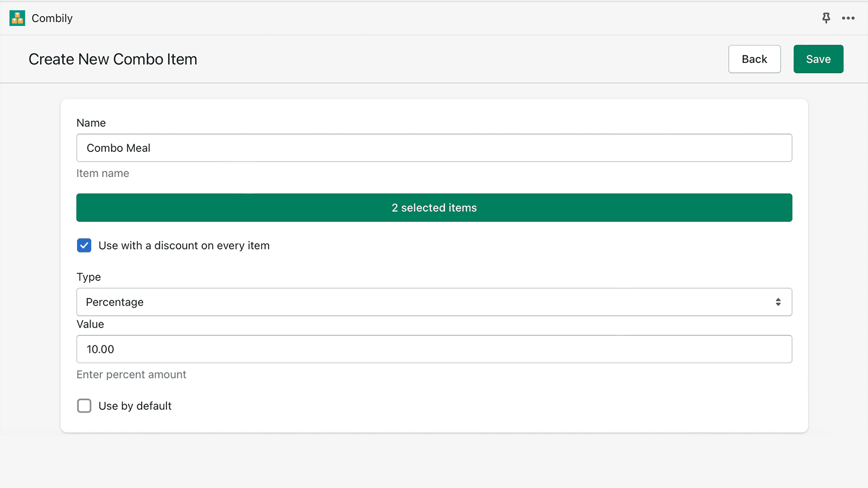Click the "Enter percent amount" helper text
The height and width of the screenshot is (488, 868).
coord(131,375)
